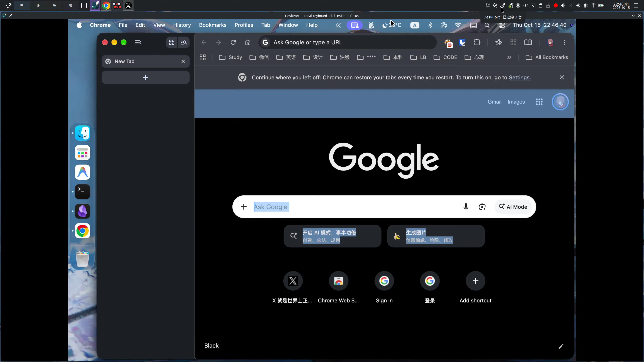Search by image with Google Lens icon
This screenshot has height=362, width=644.
pos(482,207)
